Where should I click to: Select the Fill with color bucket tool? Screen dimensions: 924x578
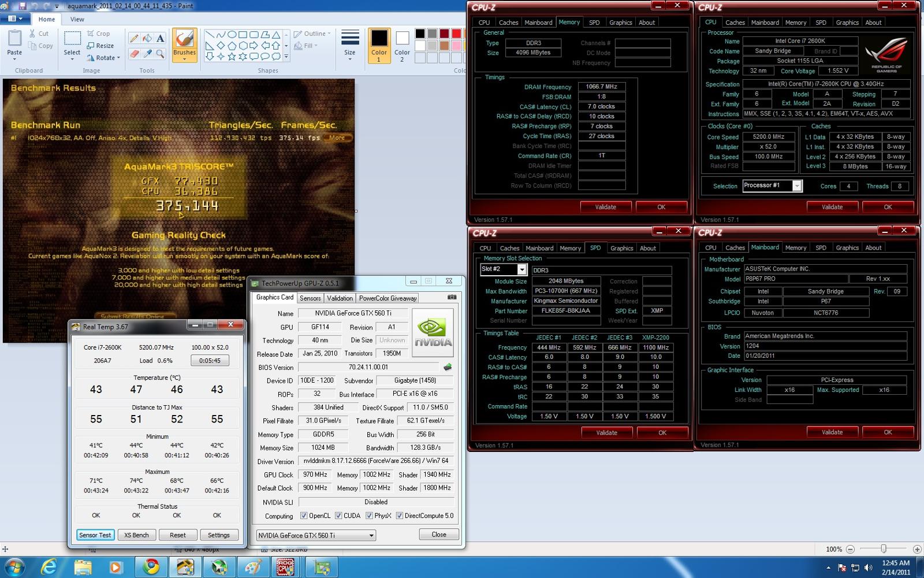[147, 38]
